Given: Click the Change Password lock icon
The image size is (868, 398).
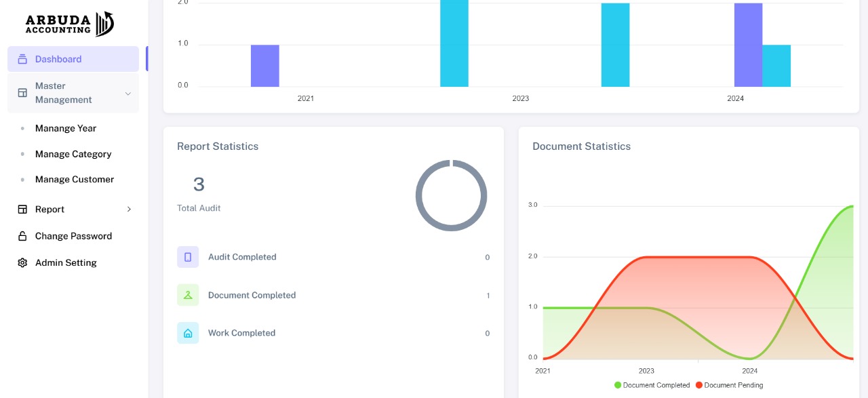Looking at the screenshot, I should pos(22,236).
